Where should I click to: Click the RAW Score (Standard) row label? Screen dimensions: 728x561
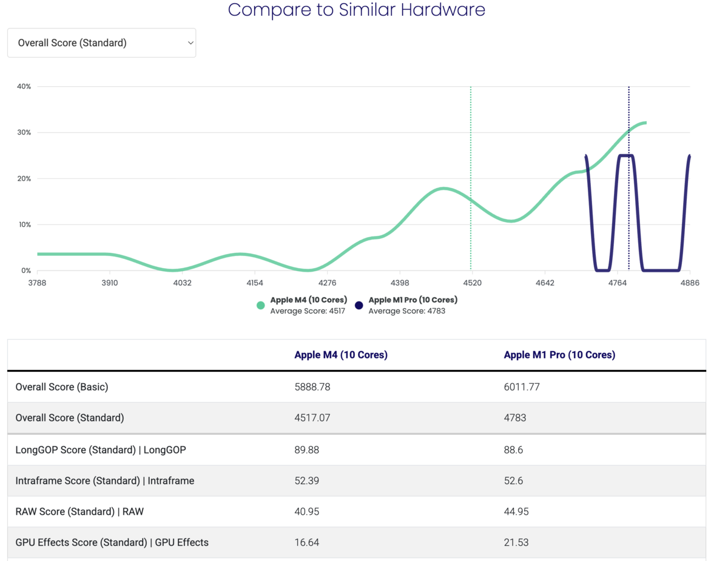click(79, 512)
